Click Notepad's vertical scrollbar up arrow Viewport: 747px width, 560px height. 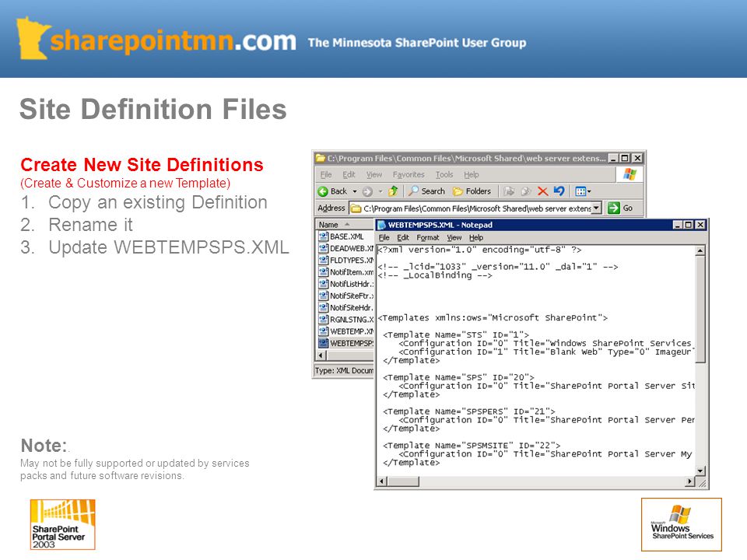click(700, 250)
